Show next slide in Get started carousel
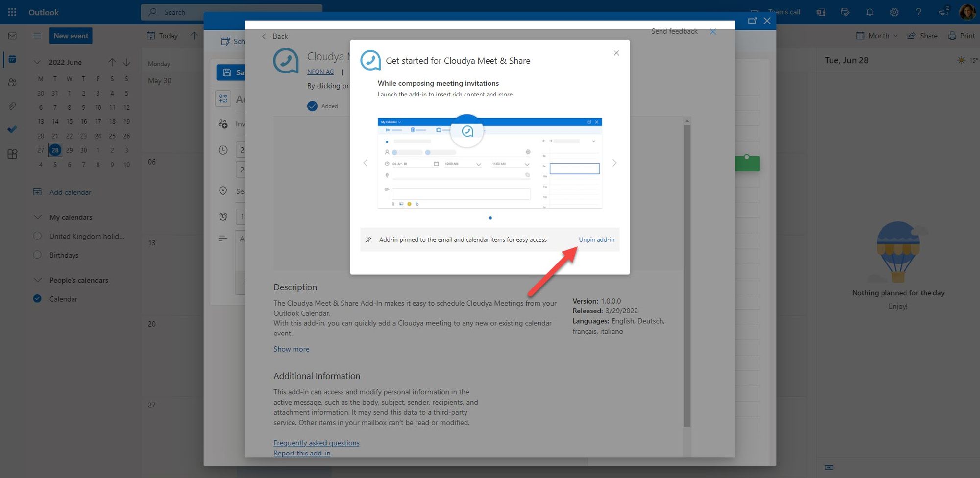 point(614,163)
